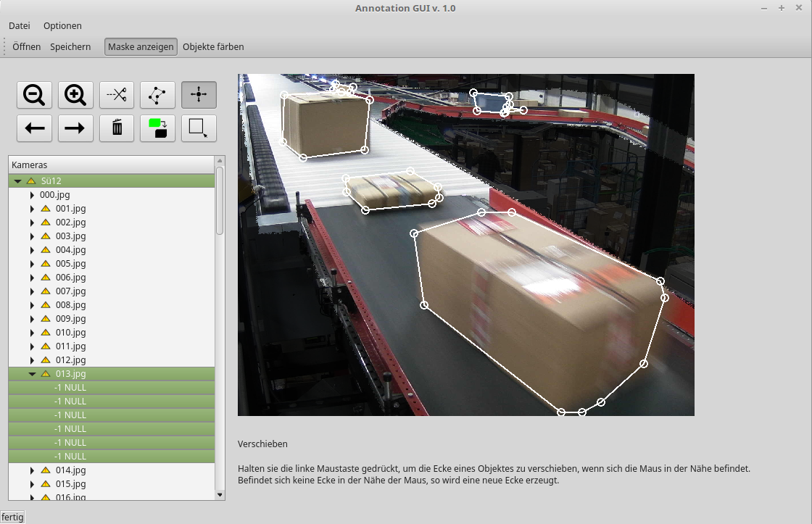Open the Datei menu
This screenshot has height=524, width=812.
coord(20,25)
